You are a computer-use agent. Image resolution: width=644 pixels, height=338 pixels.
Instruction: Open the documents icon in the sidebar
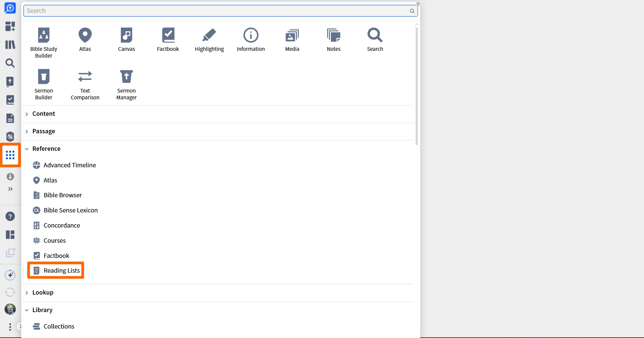point(10,118)
